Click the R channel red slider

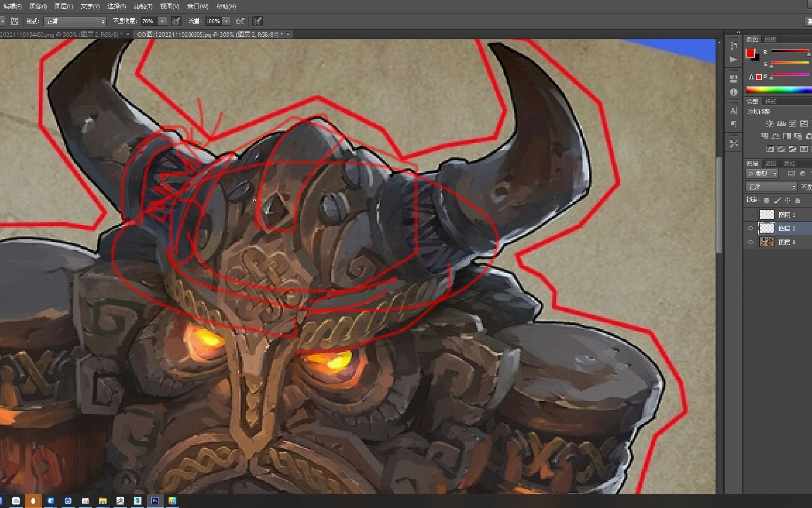point(790,51)
